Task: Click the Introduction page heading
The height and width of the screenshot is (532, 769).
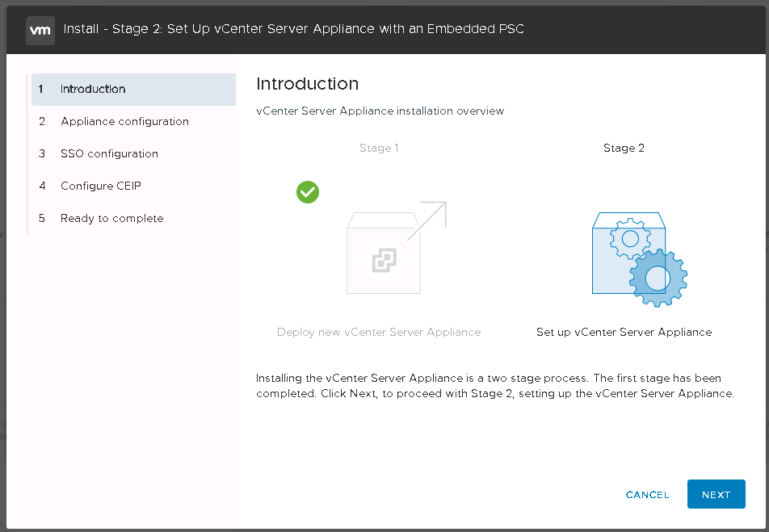Action: tap(307, 84)
